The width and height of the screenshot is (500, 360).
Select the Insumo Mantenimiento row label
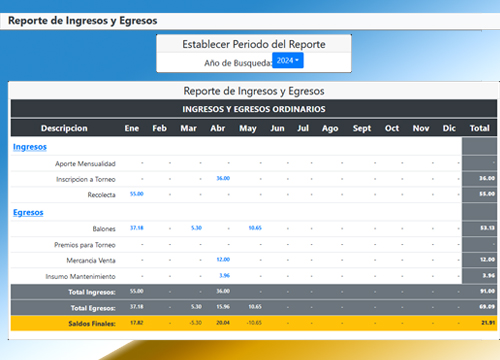click(x=80, y=276)
